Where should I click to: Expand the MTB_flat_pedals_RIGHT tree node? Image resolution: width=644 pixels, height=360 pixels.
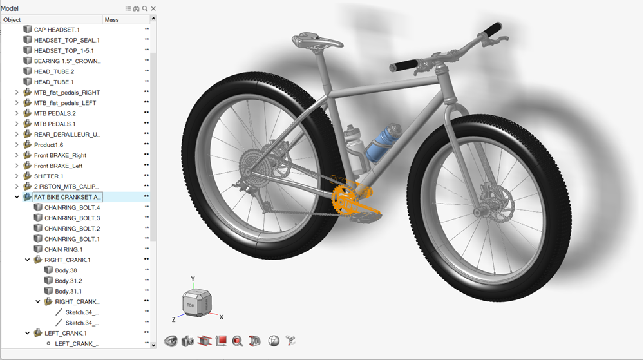tap(17, 93)
